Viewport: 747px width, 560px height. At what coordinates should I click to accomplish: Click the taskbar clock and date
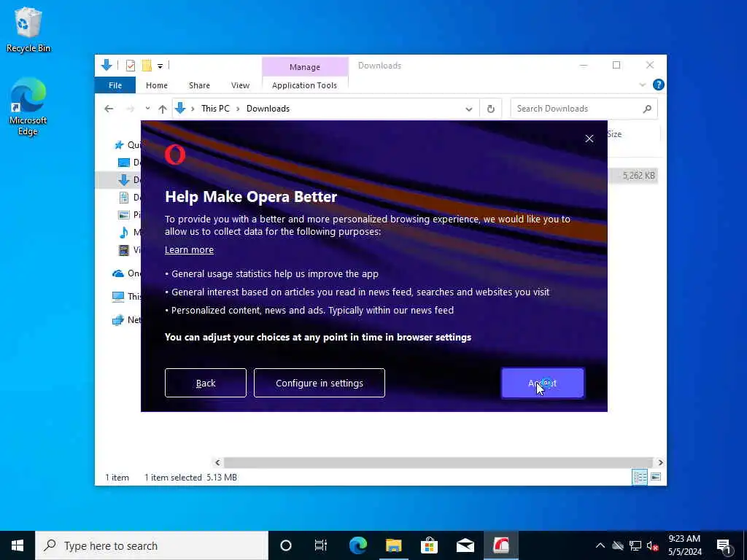[684, 545]
